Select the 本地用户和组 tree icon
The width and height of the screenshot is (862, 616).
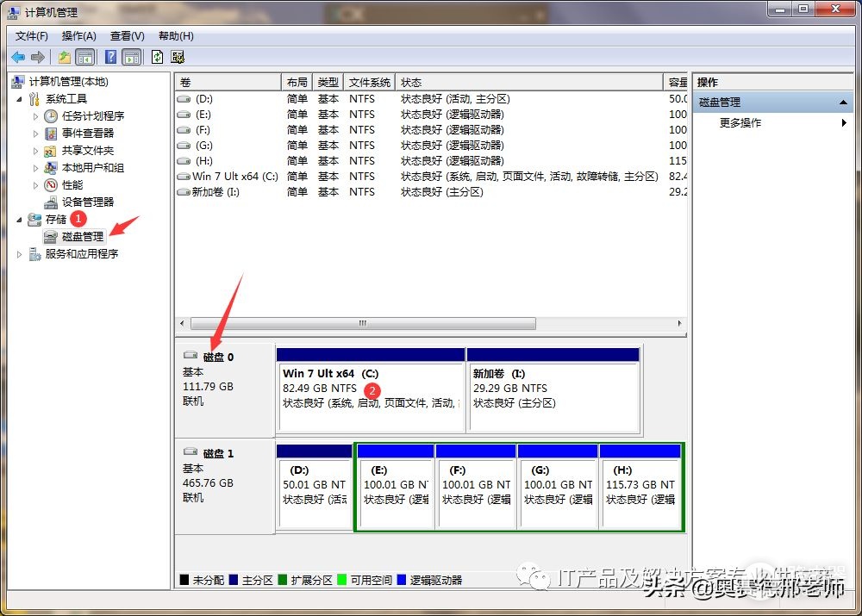click(x=51, y=168)
